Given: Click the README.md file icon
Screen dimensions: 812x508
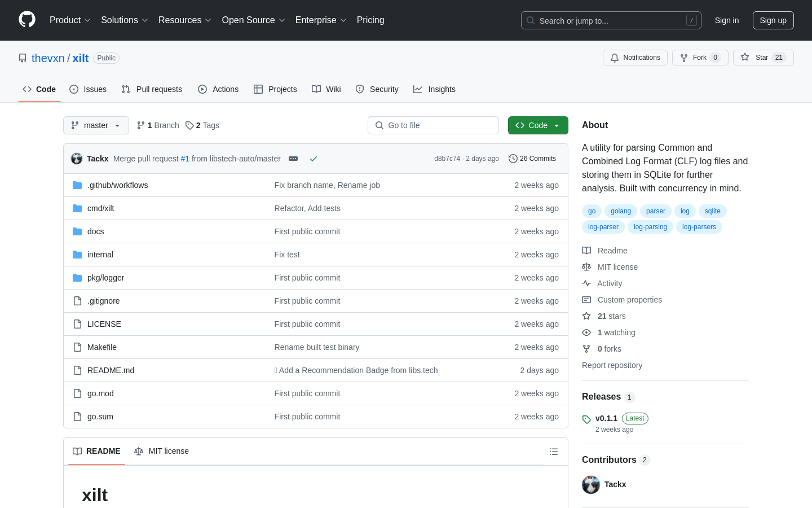Looking at the screenshot, I should tap(77, 370).
